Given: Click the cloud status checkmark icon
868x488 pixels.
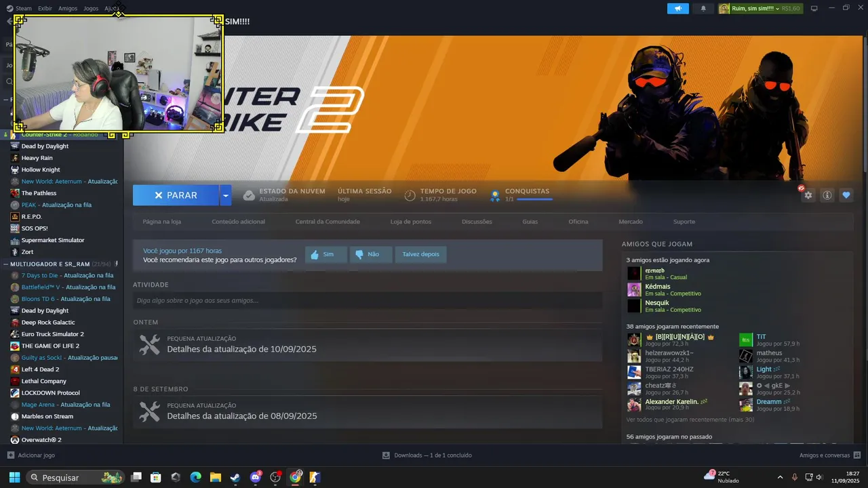Looking at the screenshot, I should pyautogui.click(x=249, y=195).
